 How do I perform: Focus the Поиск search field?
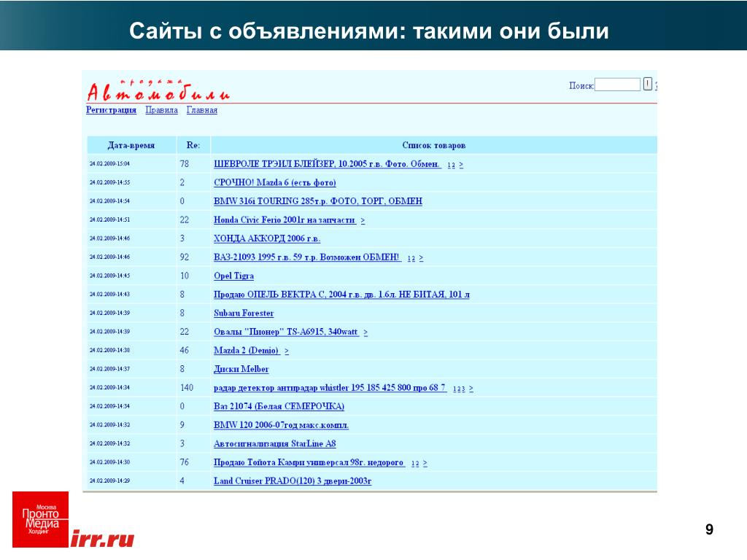tap(617, 85)
